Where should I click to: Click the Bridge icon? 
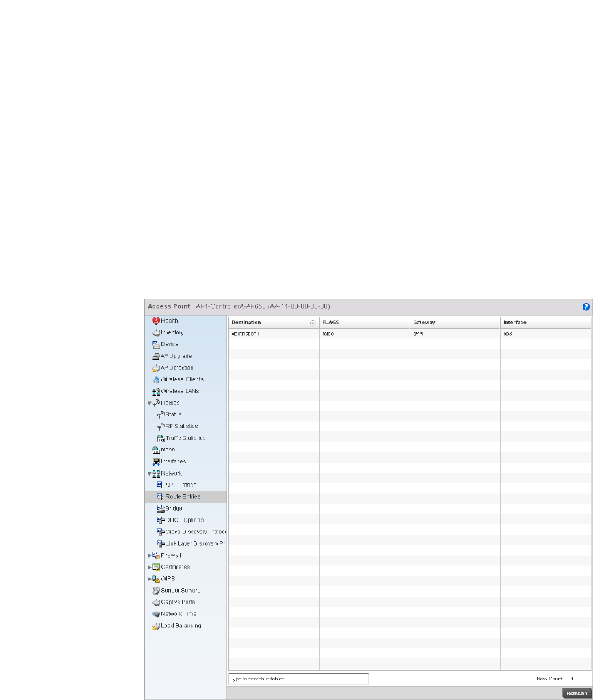[x=161, y=509]
